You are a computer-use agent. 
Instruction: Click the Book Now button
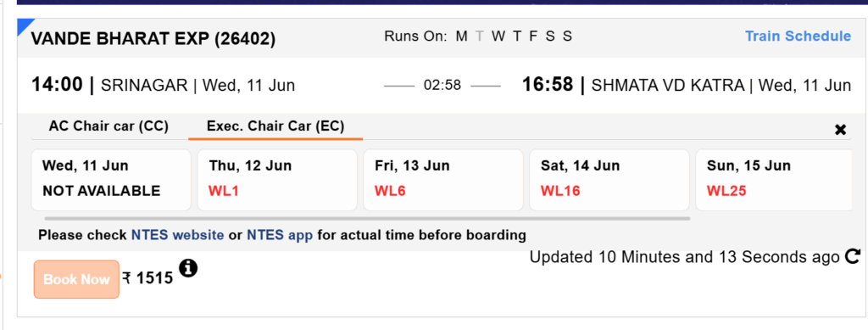[76, 279]
